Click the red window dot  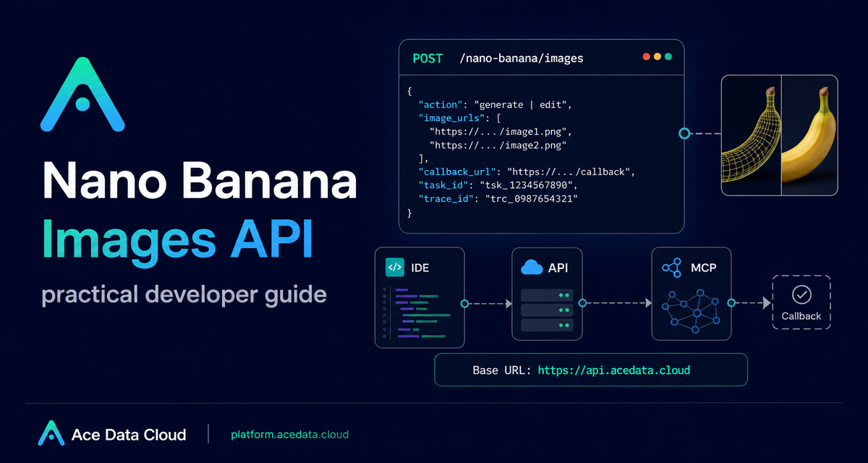(x=646, y=56)
